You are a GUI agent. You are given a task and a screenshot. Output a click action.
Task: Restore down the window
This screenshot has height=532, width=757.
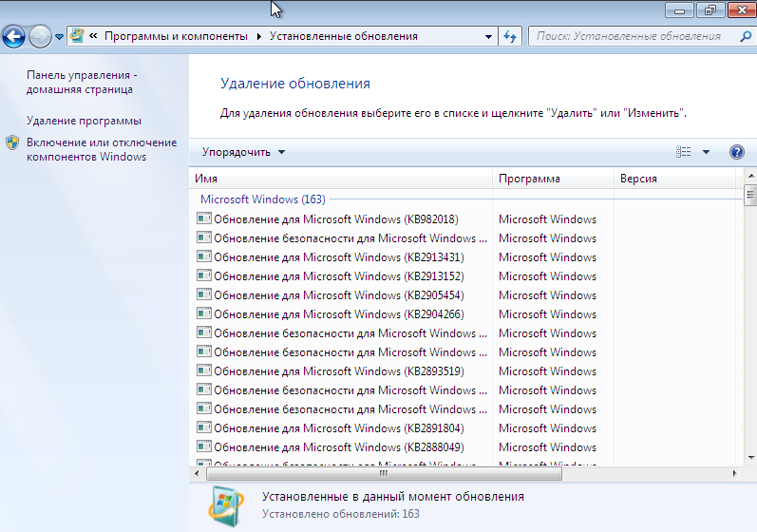pos(710,9)
